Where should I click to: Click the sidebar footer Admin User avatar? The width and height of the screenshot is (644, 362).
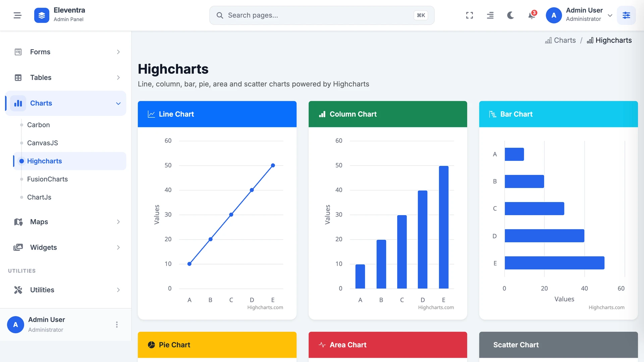[15, 324]
